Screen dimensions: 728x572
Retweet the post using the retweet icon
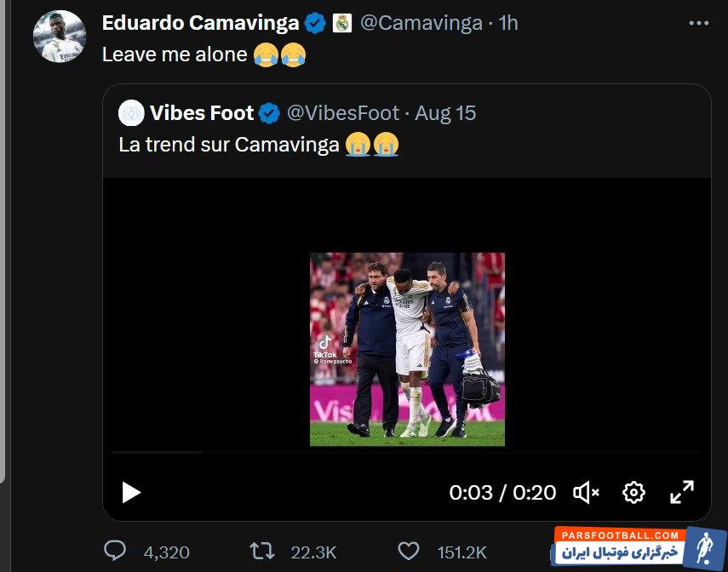pos(261,552)
